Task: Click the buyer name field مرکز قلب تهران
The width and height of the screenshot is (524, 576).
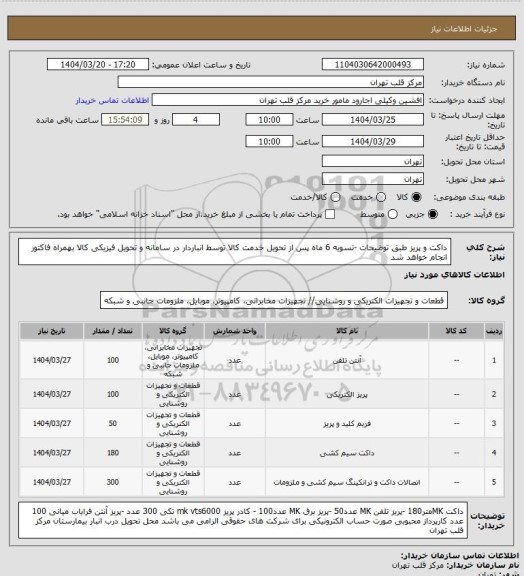Action: coord(270,82)
